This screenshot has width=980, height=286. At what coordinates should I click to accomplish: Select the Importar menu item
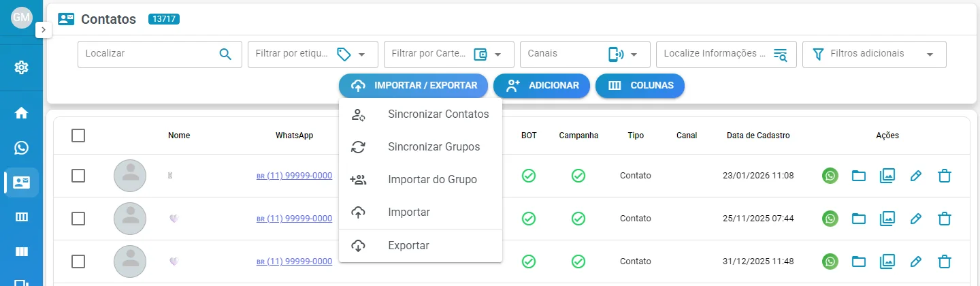click(421, 212)
